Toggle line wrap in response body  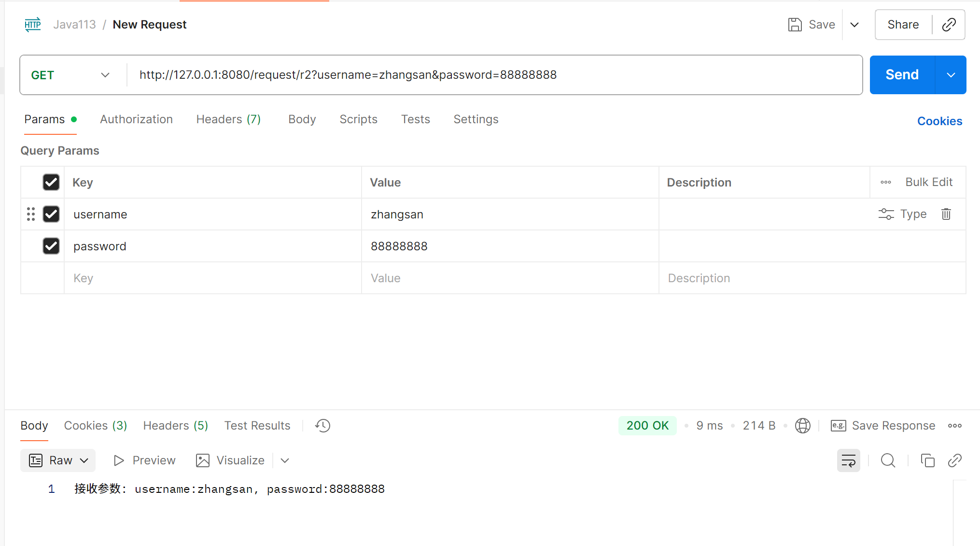tap(848, 460)
